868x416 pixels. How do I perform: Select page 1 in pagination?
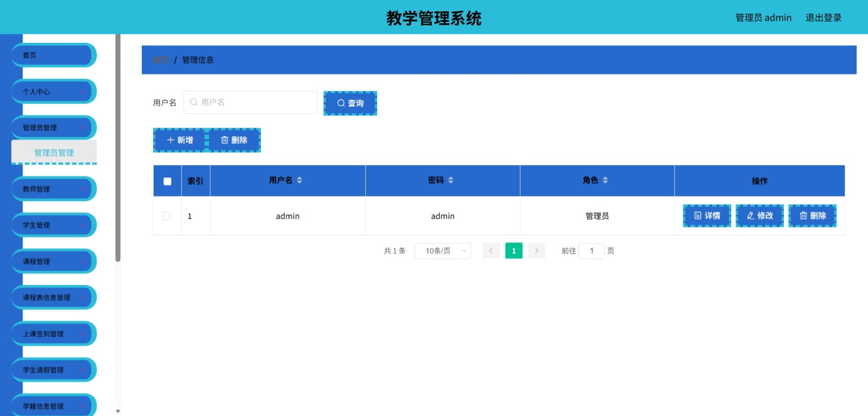(x=514, y=251)
